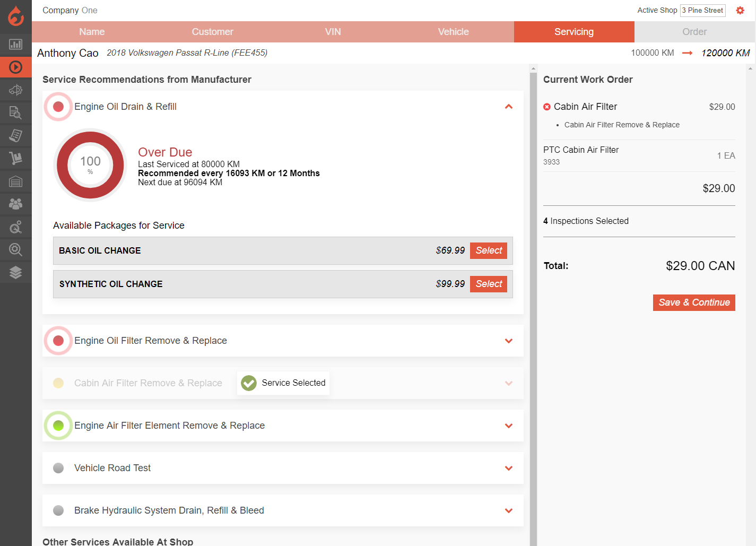Remove Cabin Air Filter from work order
Image resolution: width=756 pixels, height=546 pixels.
pyautogui.click(x=547, y=107)
